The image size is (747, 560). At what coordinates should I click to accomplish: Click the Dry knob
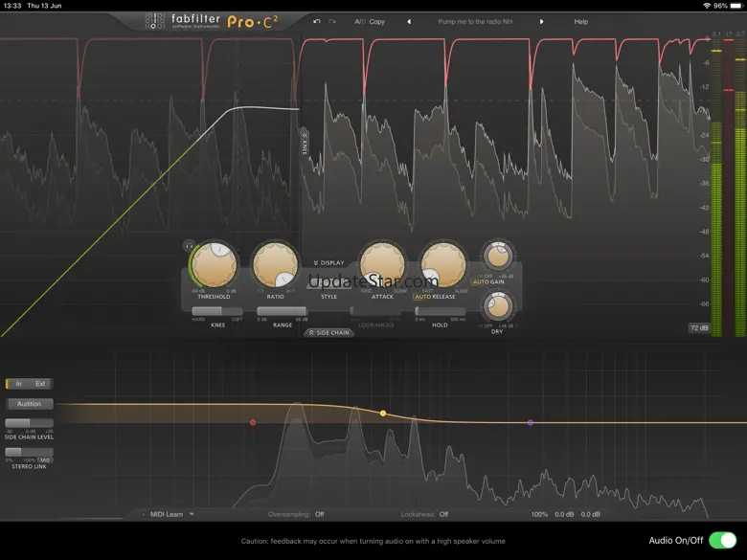pyautogui.click(x=498, y=306)
